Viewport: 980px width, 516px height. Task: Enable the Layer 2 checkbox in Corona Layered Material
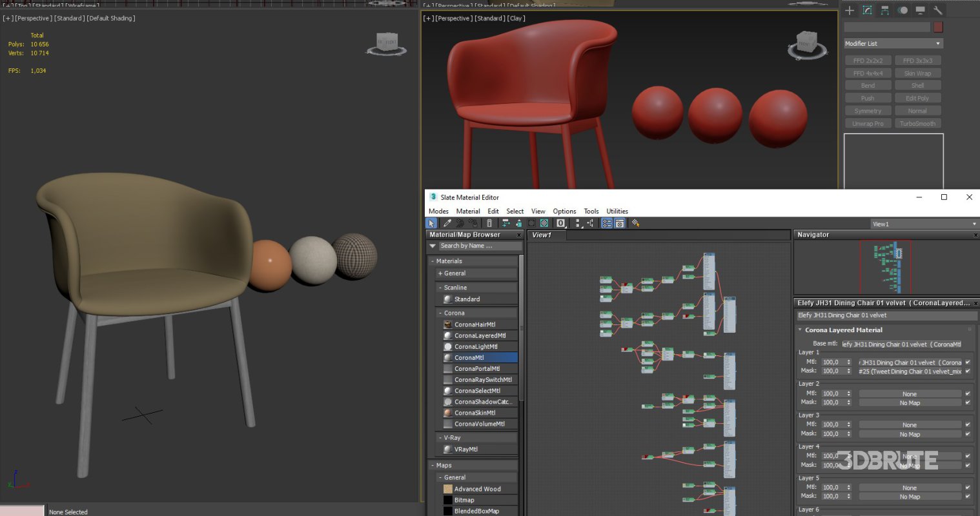pyautogui.click(x=968, y=393)
